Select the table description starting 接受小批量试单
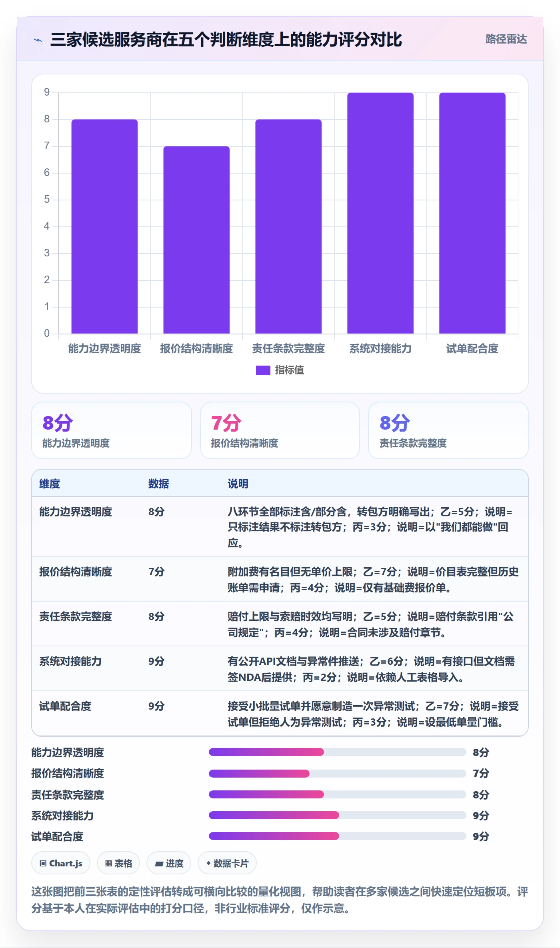 tap(373, 714)
